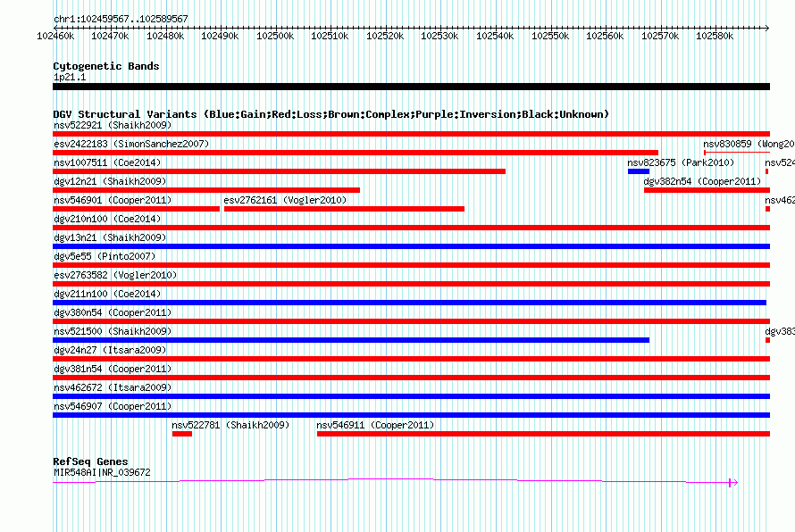Select the red nsv546911 loss bar
This screenshot has height=532, width=795.
(x=543, y=434)
